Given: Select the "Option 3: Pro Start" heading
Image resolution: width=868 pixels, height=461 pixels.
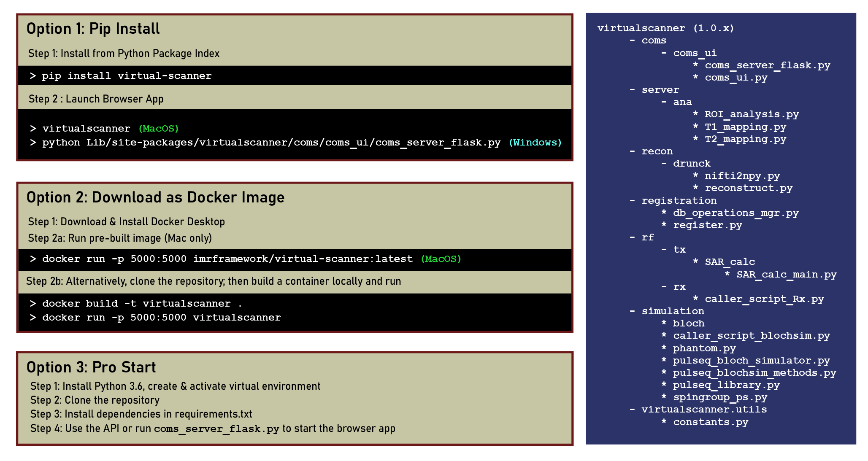Looking at the screenshot, I should (x=91, y=367).
